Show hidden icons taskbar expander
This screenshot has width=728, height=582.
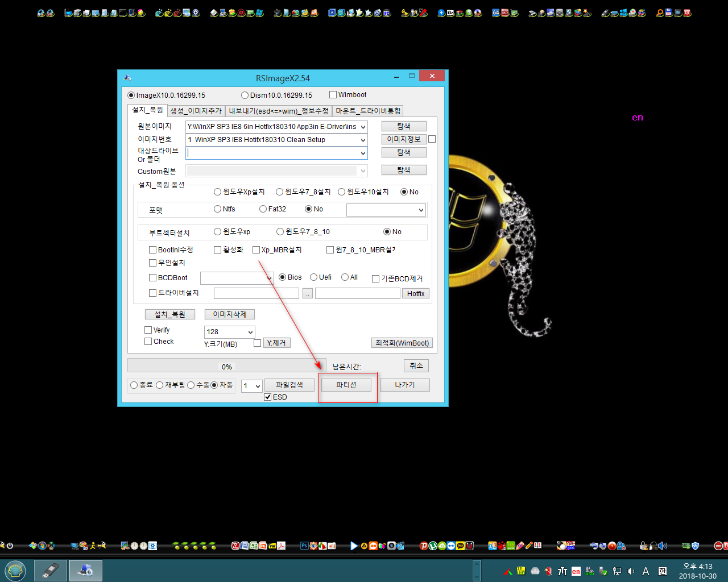click(477, 571)
